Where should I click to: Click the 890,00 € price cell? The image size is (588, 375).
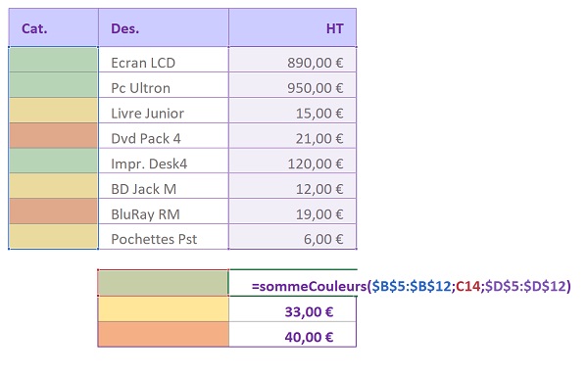(x=292, y=60)
